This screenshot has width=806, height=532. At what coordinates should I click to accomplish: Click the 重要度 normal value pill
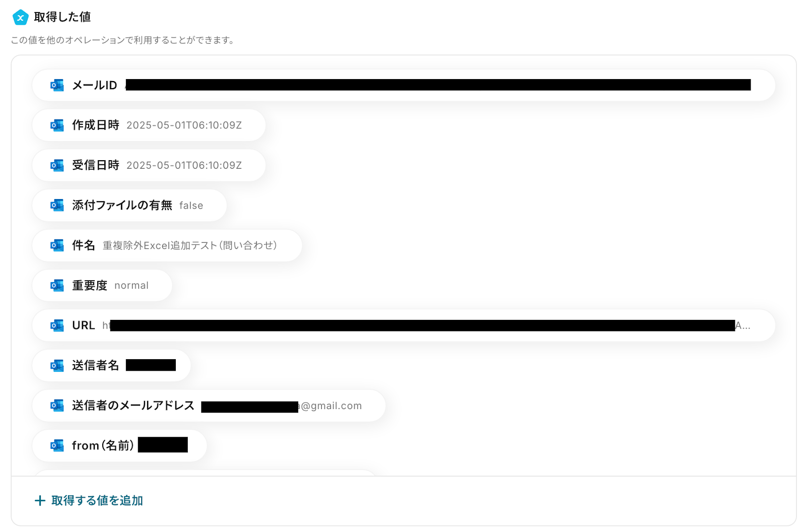[x=102, y=285]
